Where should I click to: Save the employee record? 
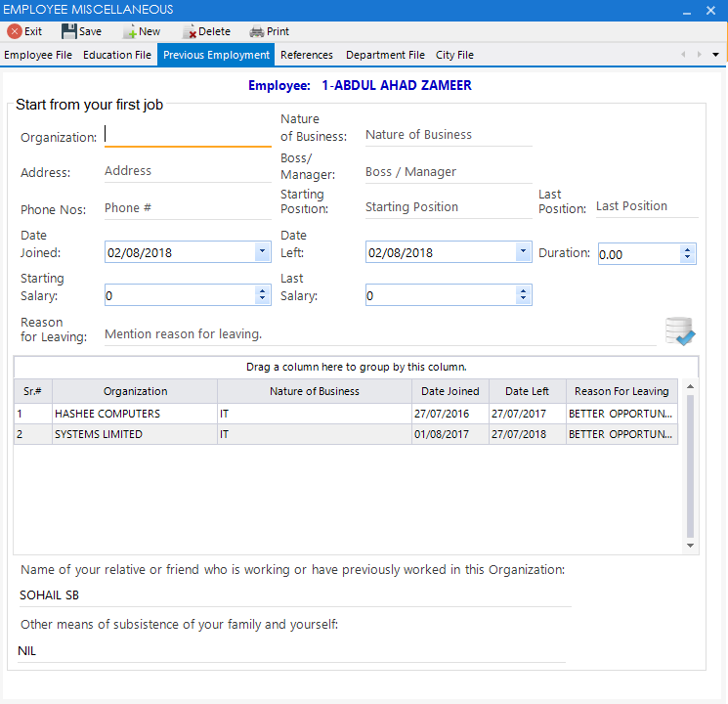[81, 31]
